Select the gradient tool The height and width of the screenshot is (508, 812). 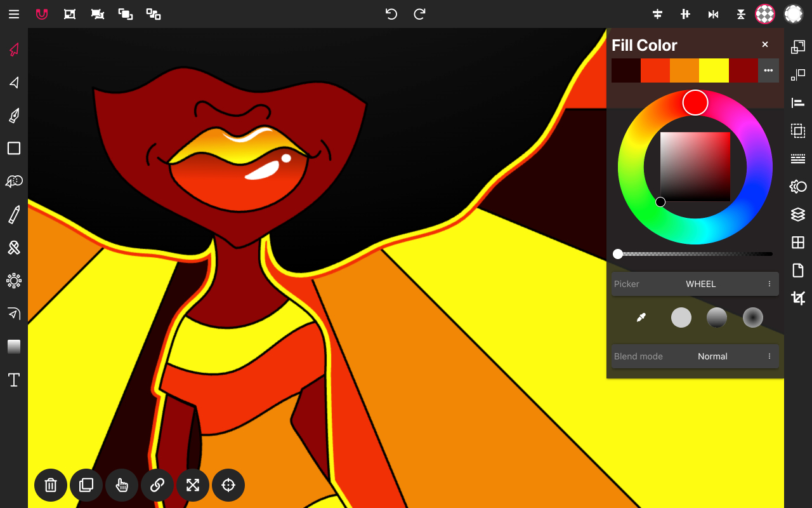click(14, 347)
